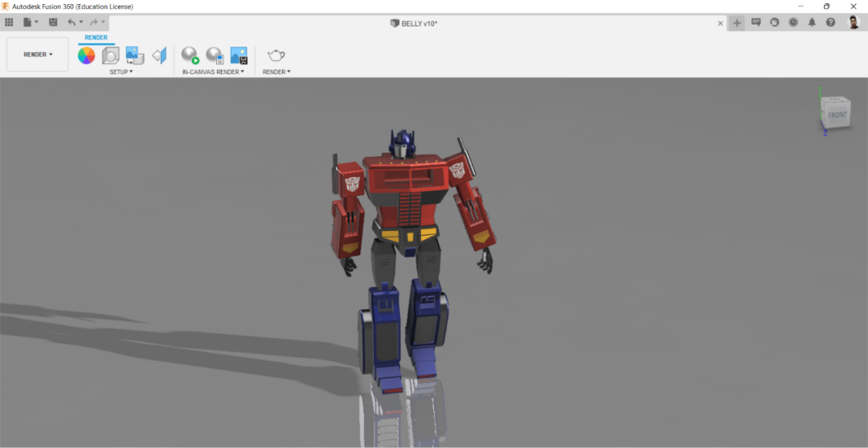Open the Appearance color wheel tool
The image size is (868, 448).
[x=86, y=55]
